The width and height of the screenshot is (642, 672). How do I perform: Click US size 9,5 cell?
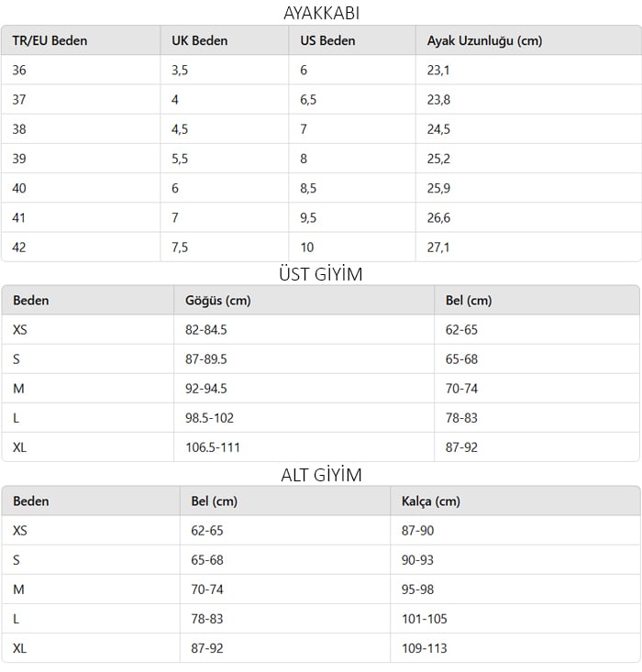pos(308,218)
